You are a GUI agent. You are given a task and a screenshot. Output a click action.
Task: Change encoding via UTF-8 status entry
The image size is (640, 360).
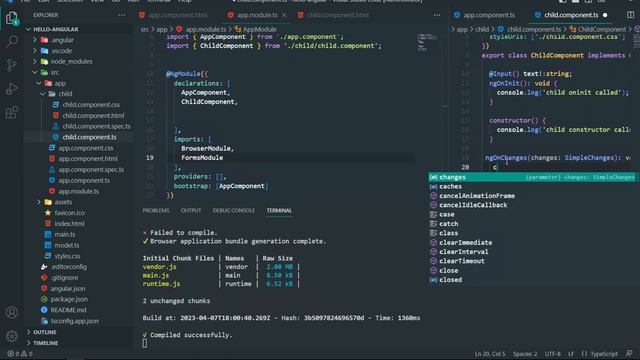(x=553, y=354)
